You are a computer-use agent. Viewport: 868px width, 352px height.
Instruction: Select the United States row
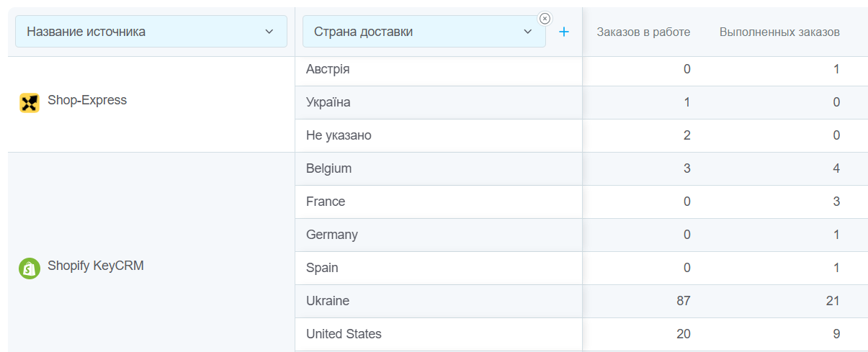[344, 334]
